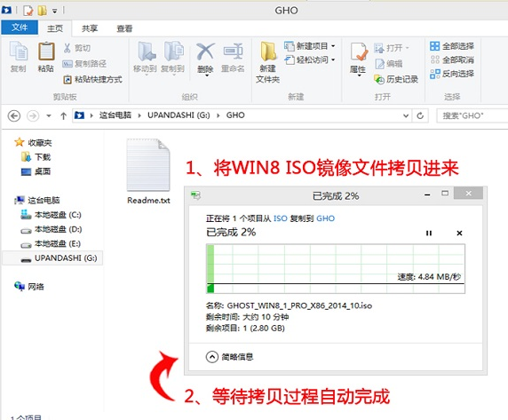Viewport: 508px width, 420px height.
Task: Click the search GHO box
Action: click(x=472, y=115)
